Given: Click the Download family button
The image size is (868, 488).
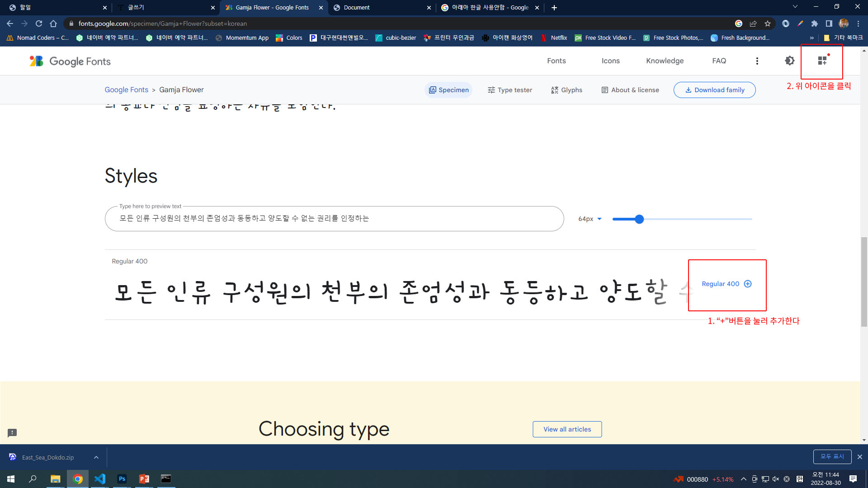Looking at the screenshot, I should [x=714, y=90].
